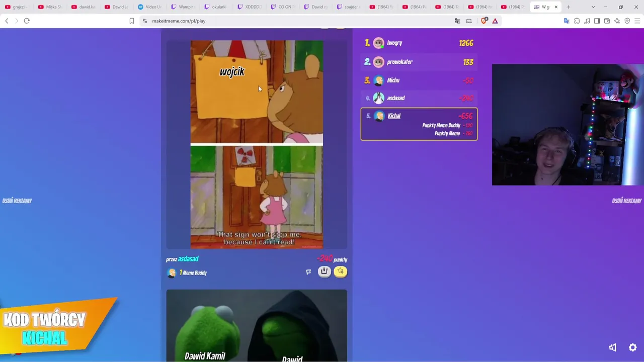Click the 'Punkty Meme' score line
644x362 pixels.
453,133
